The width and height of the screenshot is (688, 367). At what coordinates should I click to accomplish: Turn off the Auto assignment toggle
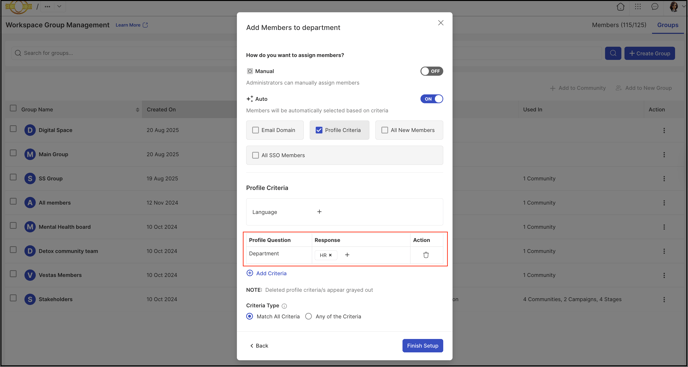[432, 99]
